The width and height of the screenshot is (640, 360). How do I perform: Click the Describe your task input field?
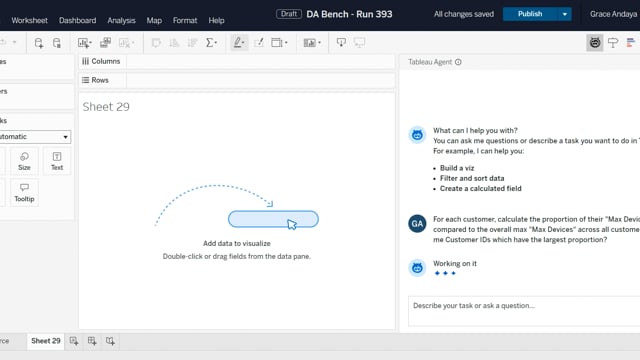[524, 311]
